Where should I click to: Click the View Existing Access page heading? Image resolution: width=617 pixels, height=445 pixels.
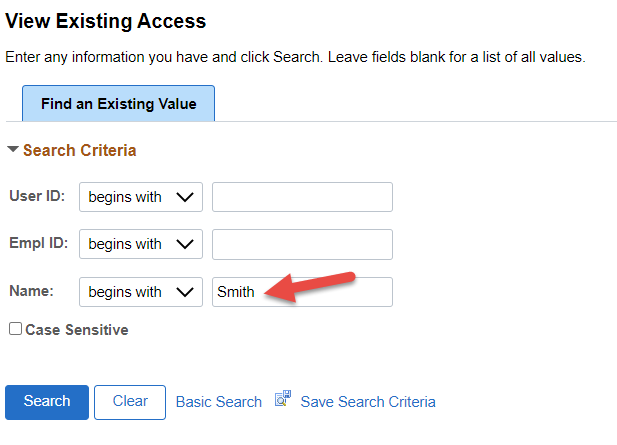pyautogui.click(x=106, y=21)
